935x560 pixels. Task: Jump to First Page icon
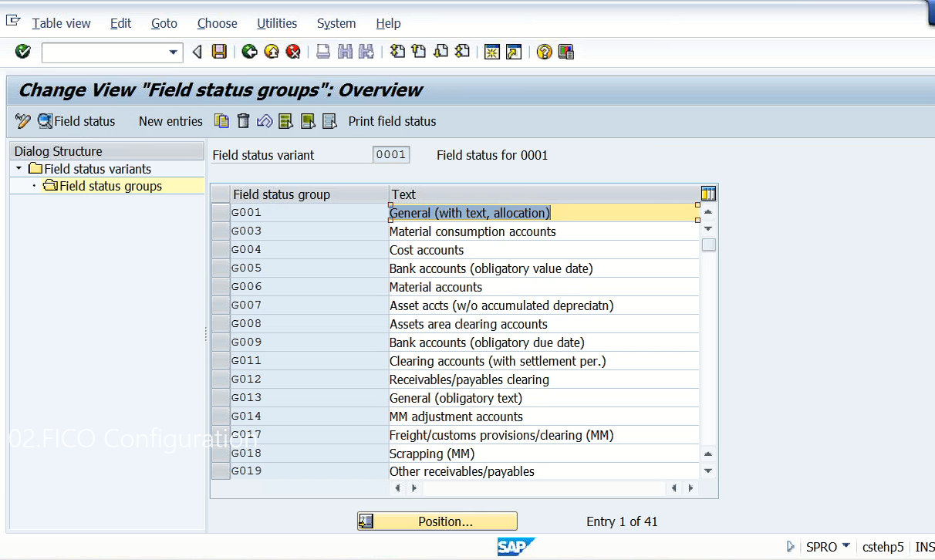(x=397, y=52)
